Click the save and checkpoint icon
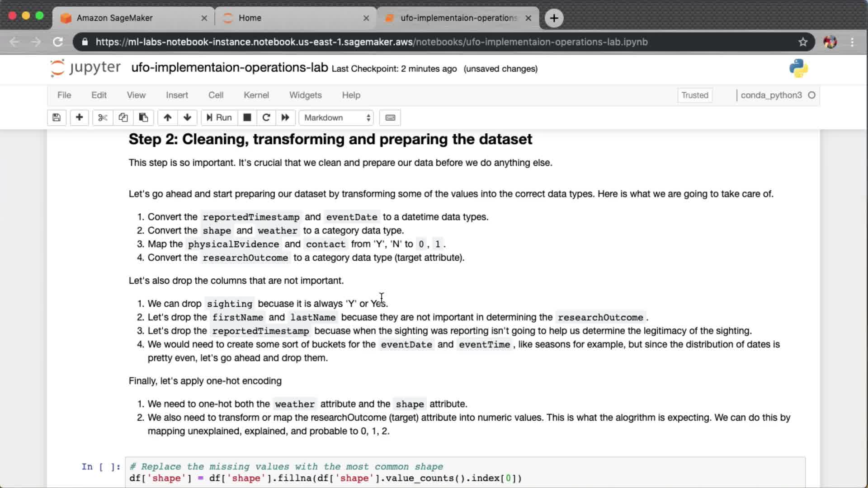The height and width of the screenshot is (488, 868). pyautogui.click(x=57, y=117)
